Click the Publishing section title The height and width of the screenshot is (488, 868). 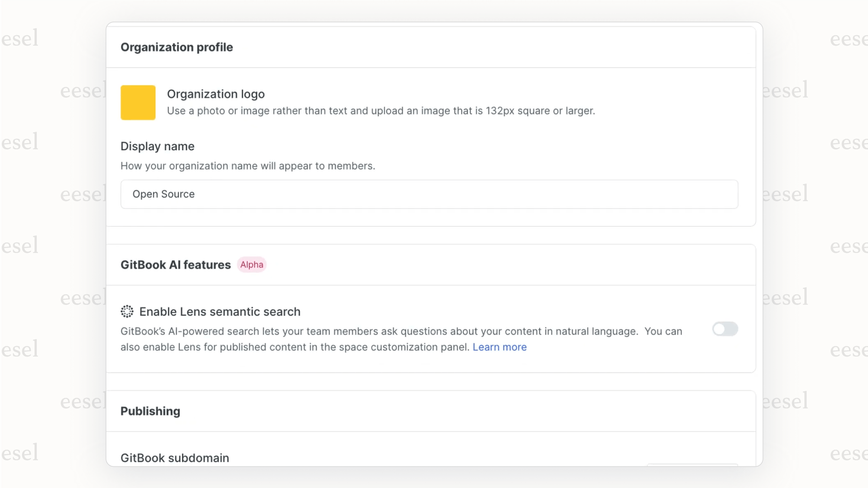click(x=150, y=411)
